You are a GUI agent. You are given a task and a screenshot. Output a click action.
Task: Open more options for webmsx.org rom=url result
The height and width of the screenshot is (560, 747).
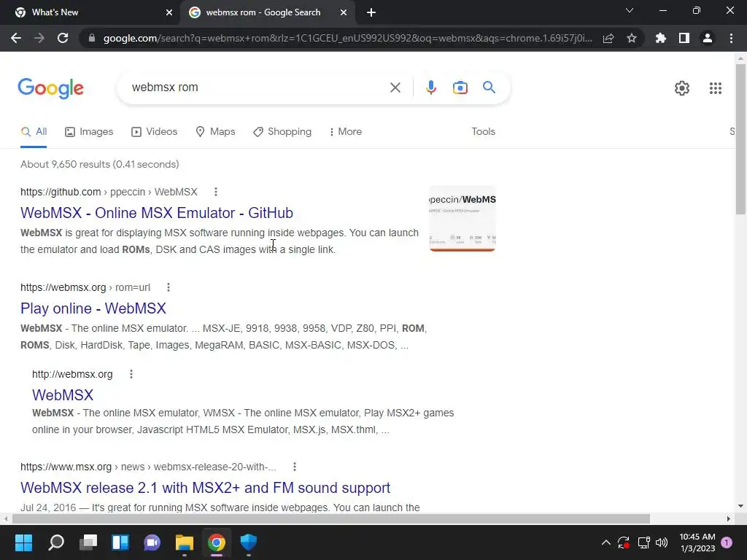coord(169,287)
